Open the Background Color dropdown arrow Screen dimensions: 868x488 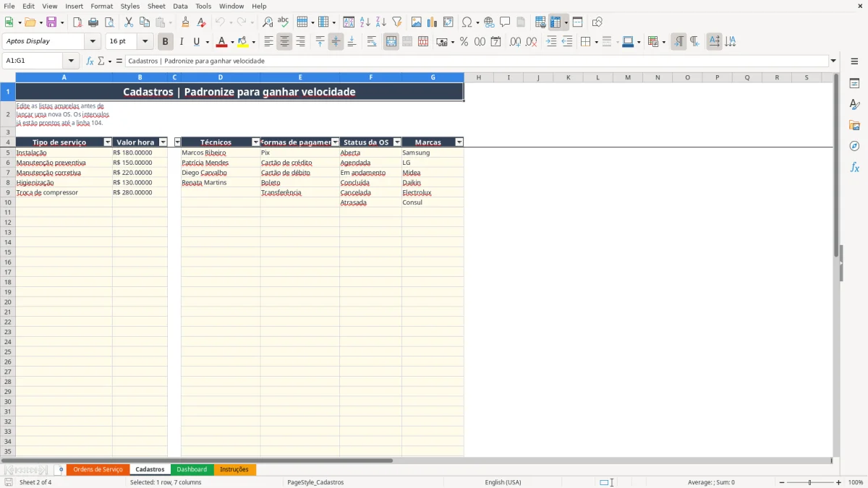tap(253, 42)
